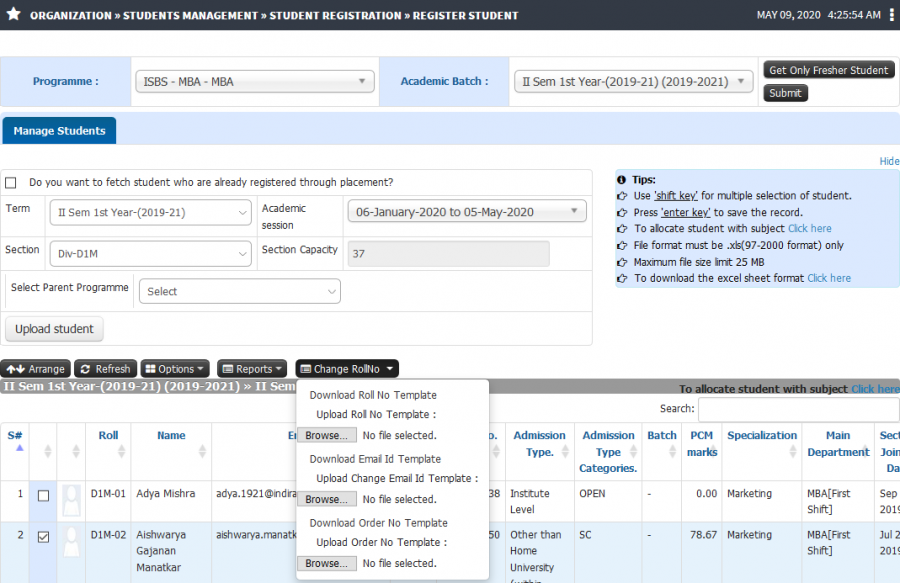
Task: Expand the Term dropdown
Action: (150, 212)
